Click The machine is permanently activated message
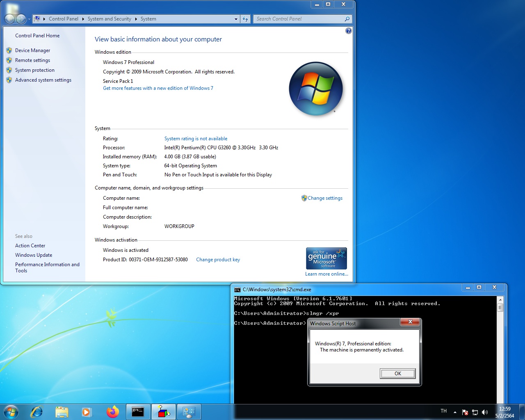 click(362, 350)
